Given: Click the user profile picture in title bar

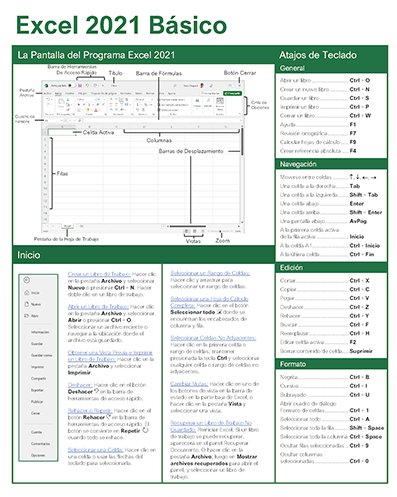Looking at the screenshot, I should [x=202, y=86].
